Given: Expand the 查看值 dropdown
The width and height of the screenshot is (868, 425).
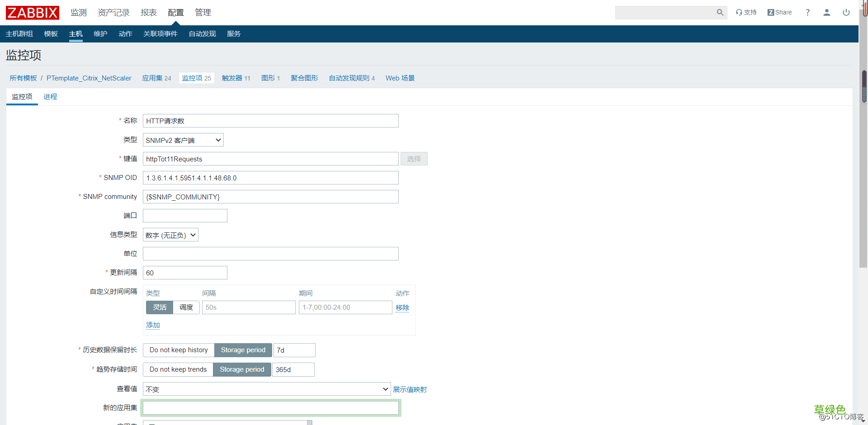Looking at the screenshot, I should pyautogui.click(x=267, y=389).
